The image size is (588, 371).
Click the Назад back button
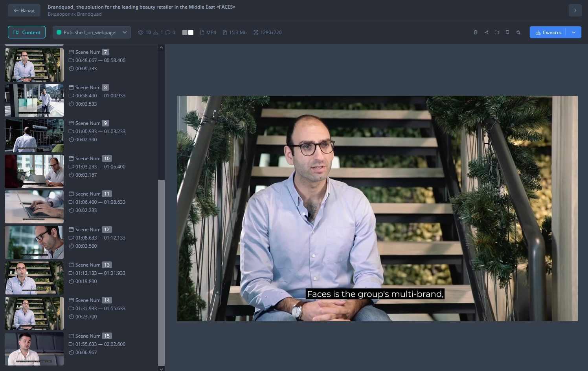[x=24, y=10]
